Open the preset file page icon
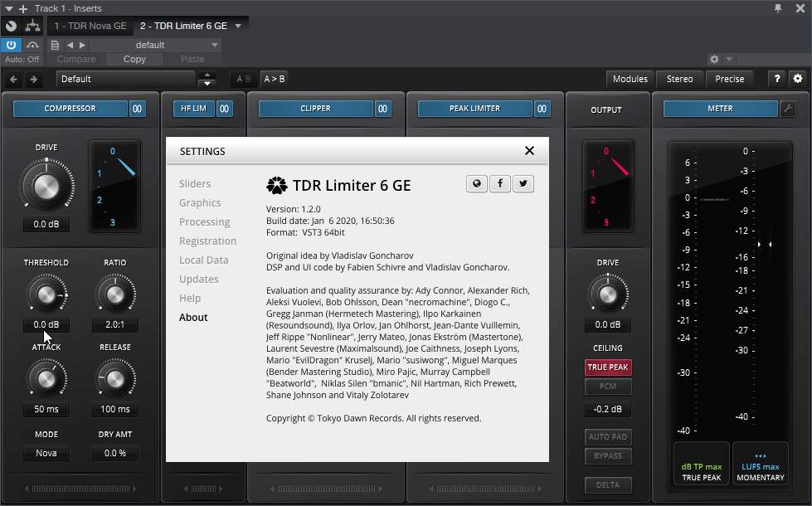The width and height of the screenshot is (812, 506). pyautogui.click(x=55, y=45)
